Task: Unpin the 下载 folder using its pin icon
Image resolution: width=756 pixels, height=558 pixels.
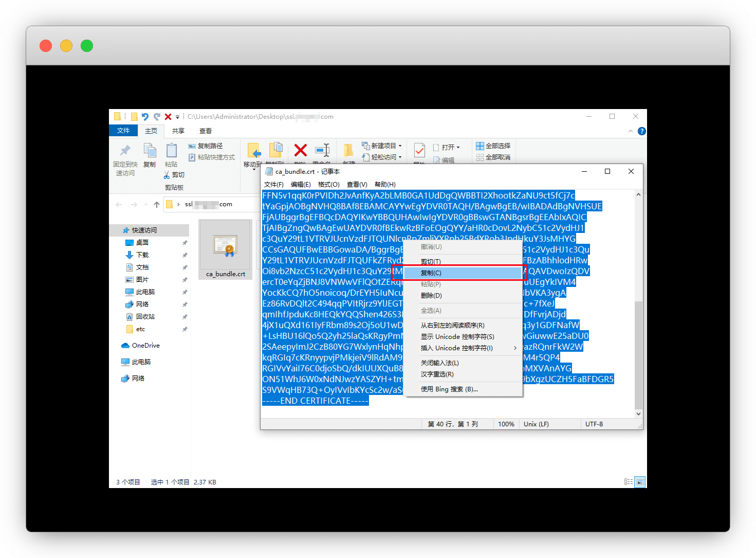Action: [185, 255]
